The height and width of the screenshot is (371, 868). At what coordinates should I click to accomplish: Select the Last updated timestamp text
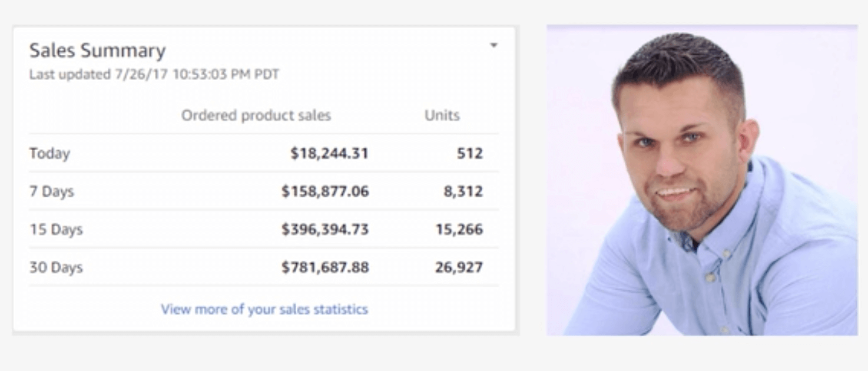point(154,74)
